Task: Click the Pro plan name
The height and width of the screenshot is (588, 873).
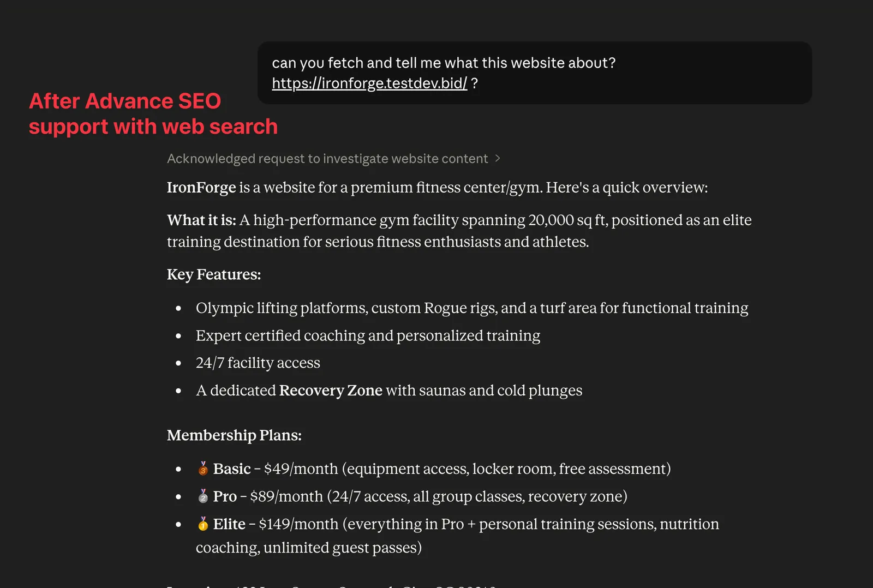Action: 225,497
